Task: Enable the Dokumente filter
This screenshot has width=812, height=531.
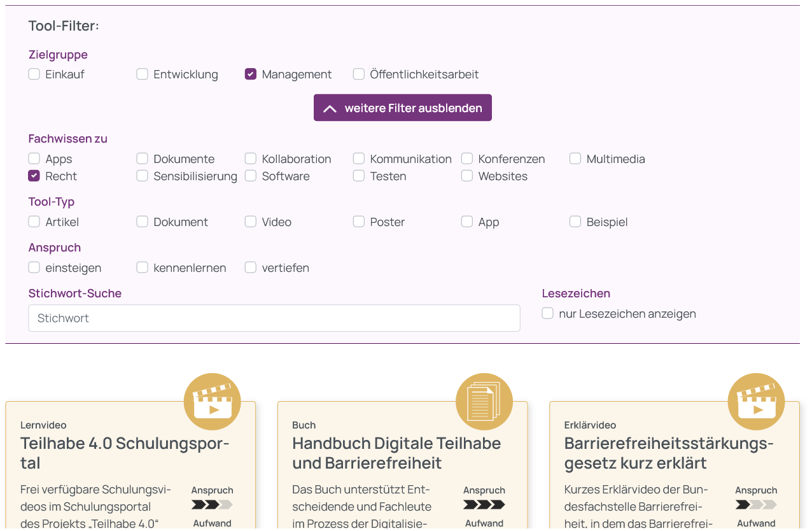Action: [x=143, y=159]
